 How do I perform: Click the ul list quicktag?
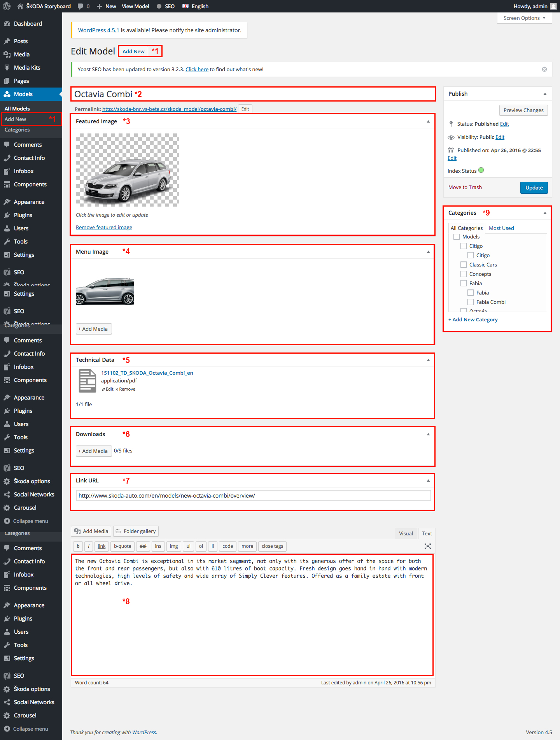(189, 546)
